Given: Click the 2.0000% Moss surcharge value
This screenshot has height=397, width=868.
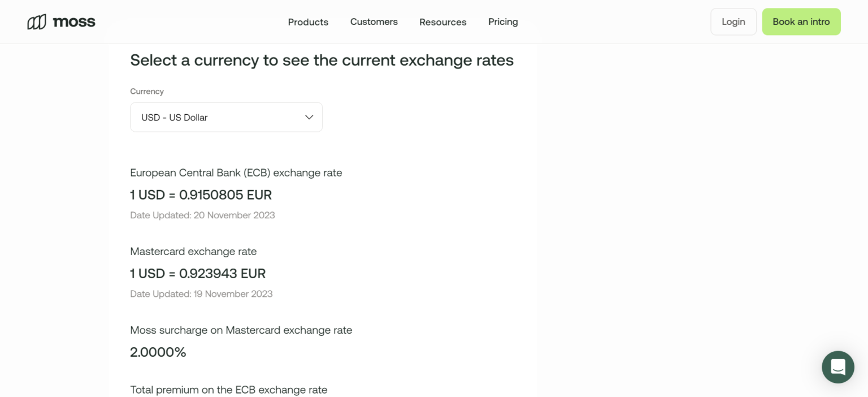Looking at the screenshot, I should [158, 352].
